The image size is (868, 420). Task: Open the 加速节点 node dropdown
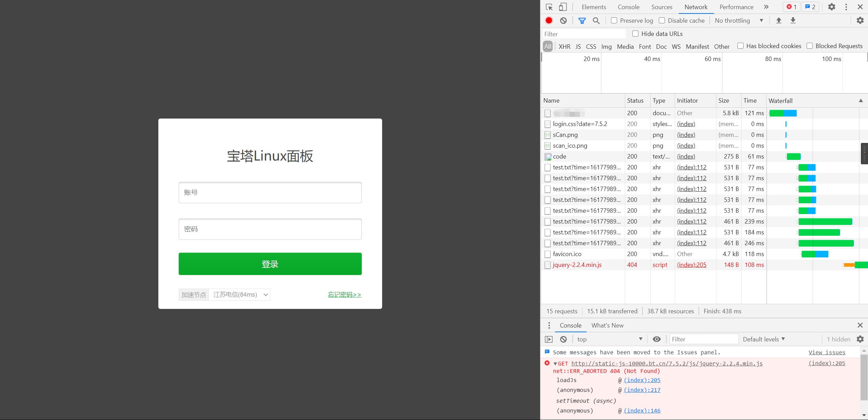tap(240, 295)
